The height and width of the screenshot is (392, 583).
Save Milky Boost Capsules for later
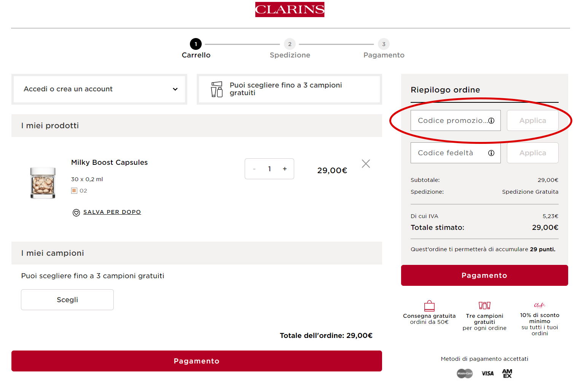[112, 212]
